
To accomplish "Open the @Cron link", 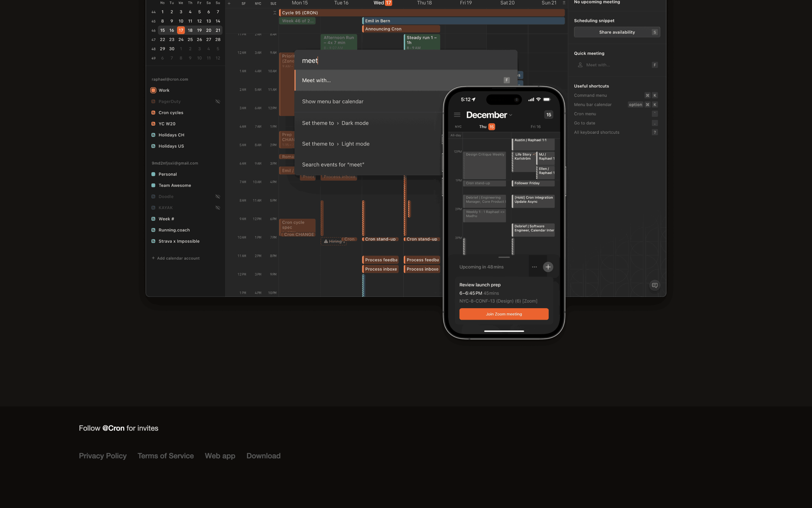I will point(113,428).
